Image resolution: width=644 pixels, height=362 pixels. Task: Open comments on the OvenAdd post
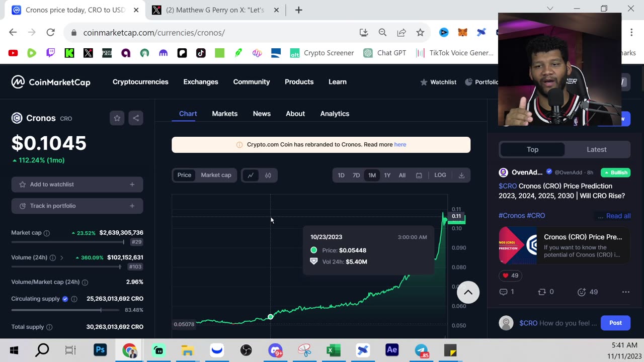click(503, 292)
